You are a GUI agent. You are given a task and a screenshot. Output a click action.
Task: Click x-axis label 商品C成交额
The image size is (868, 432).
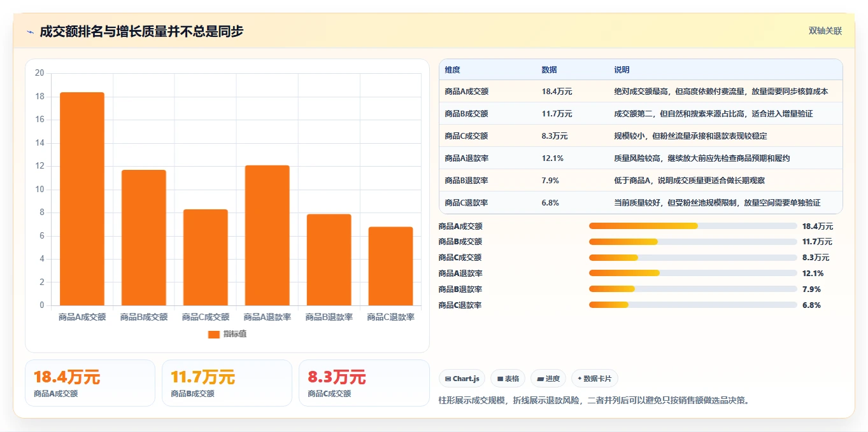(x=206, y=317)
